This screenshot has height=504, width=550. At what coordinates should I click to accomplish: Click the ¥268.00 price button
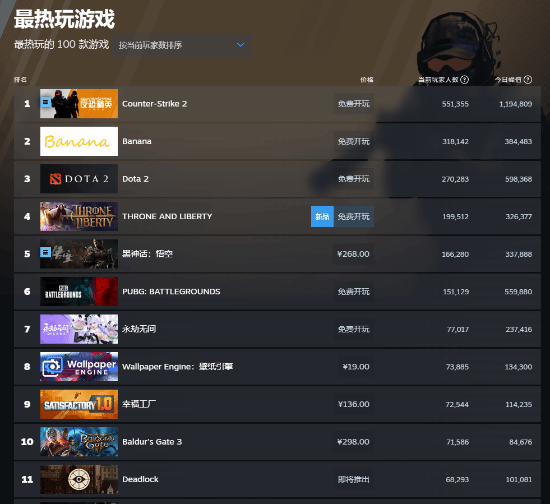353,254
